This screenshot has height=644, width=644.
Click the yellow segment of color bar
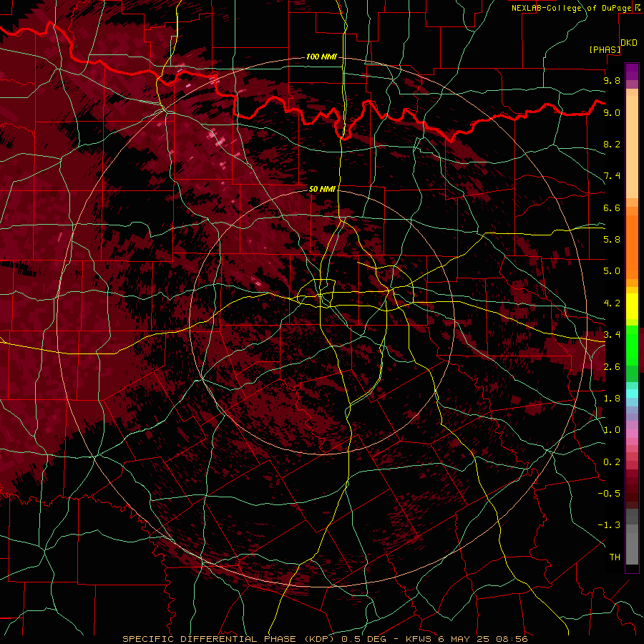pos(632,306)
